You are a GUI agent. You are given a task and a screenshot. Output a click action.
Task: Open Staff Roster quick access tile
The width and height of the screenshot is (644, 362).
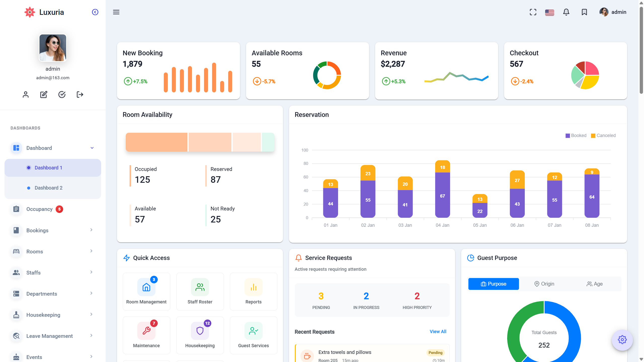tap(200, 292)
